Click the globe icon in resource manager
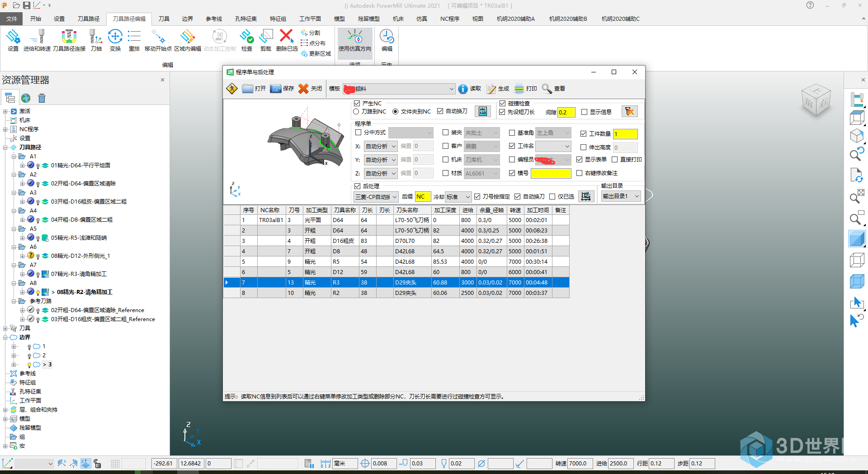 (x=26, y=98)
